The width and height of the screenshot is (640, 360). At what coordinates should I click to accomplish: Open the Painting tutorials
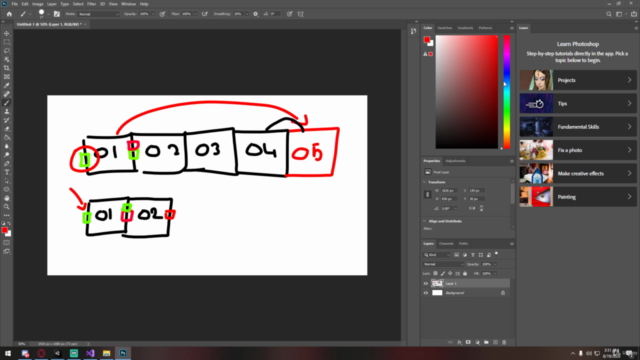pyautogui.click(x=578, y=197)
